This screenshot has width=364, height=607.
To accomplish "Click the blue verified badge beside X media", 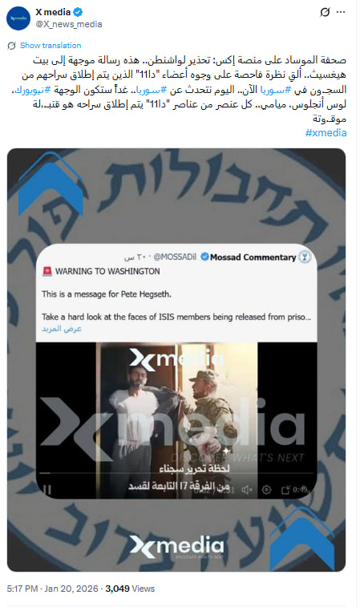I will pos(78,12).
